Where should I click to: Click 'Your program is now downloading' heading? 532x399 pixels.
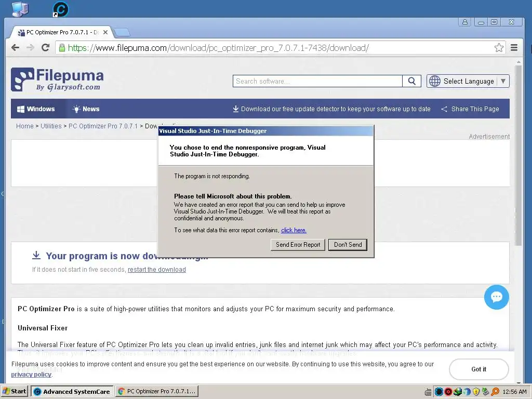point(127,256)
